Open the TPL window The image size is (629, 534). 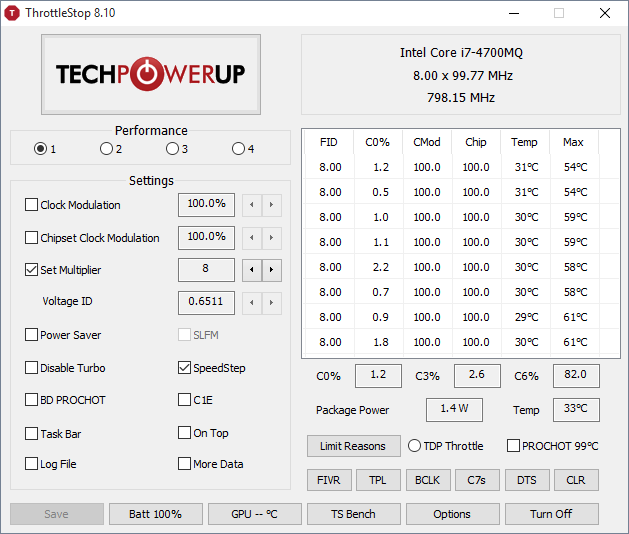tap(378, 480)
